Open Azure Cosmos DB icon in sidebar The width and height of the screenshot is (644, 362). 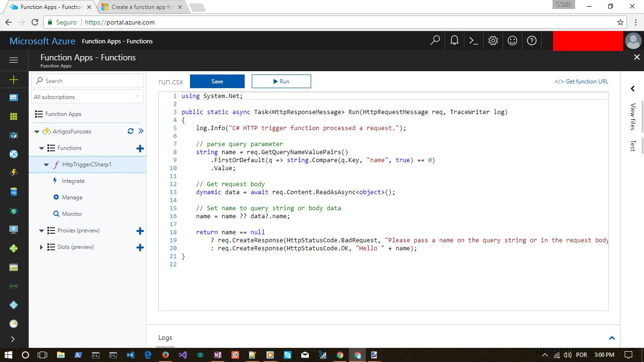14,211
